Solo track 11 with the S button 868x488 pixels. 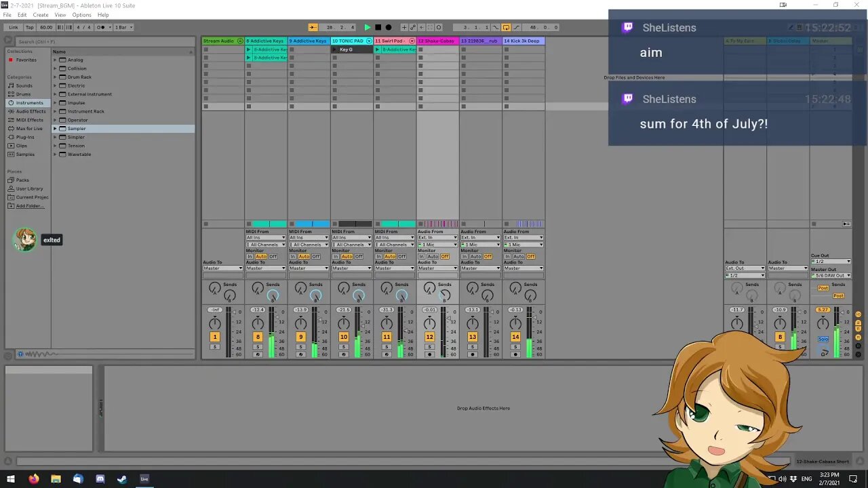[x=387, y=347]
